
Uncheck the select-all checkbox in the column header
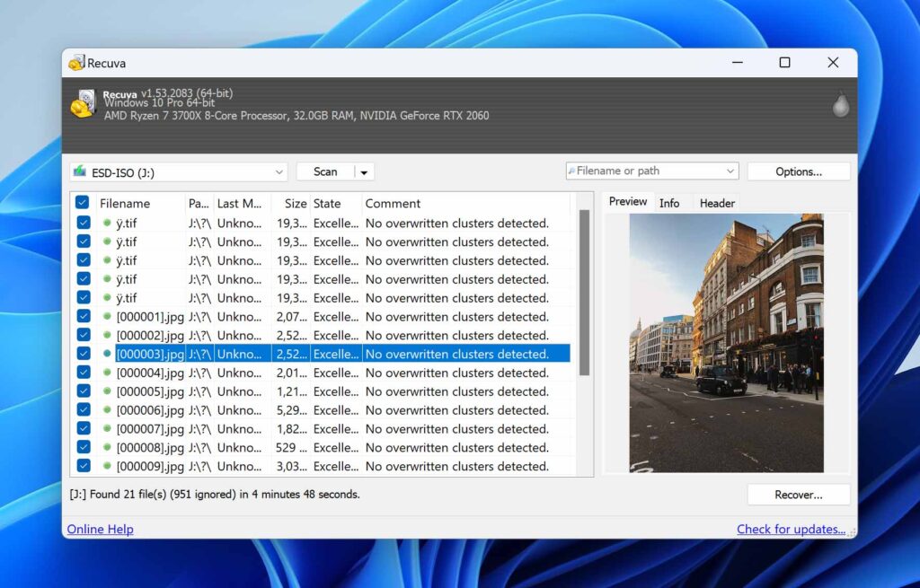tap(83, 203)
